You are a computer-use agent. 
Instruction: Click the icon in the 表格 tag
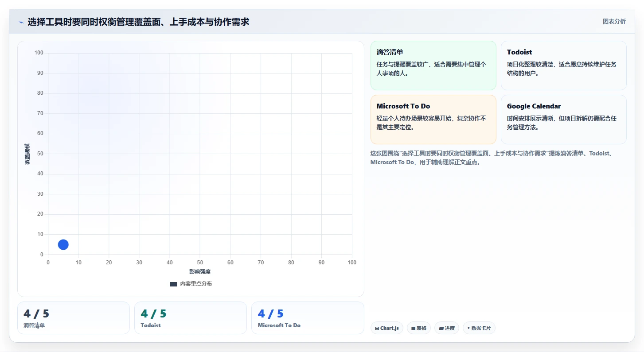tap(413, 329)
